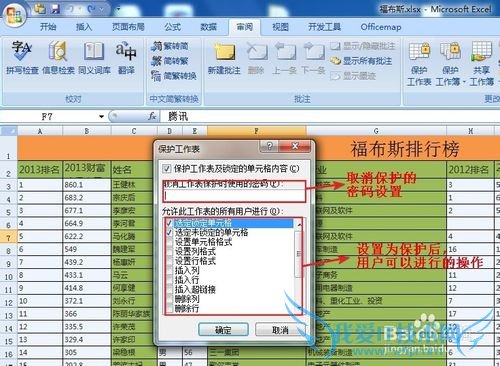500x366 pixels.
Task: Enable 设置行格式 permission
Action: [169, 261]
